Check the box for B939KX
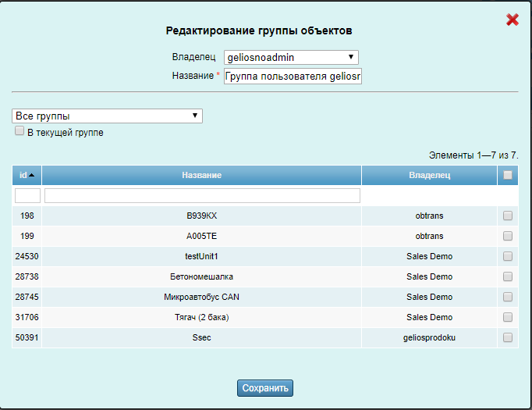This screenshot has width=532, height=410. (x=508, y=216)
